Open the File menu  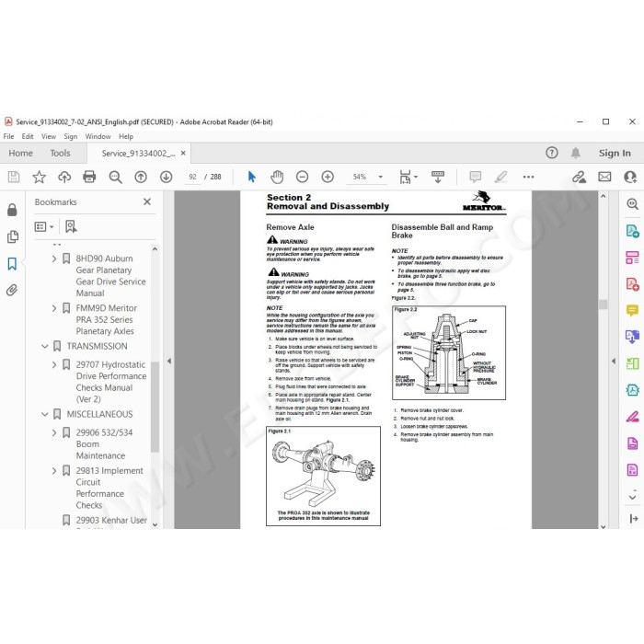[8, 136]
